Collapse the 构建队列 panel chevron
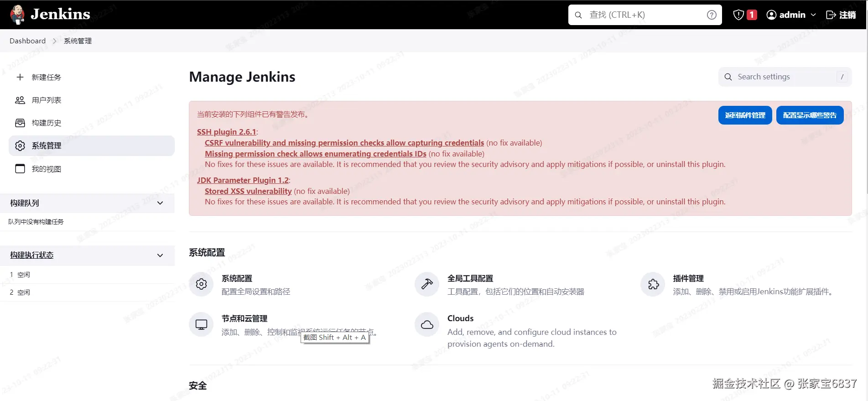This screenshot has width=868, height=401. (160, 203)
